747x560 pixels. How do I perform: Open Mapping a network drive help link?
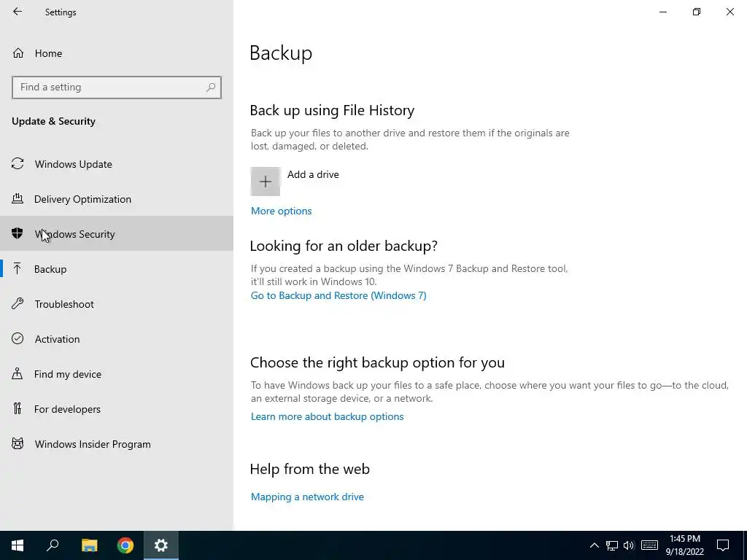[307, 497]
